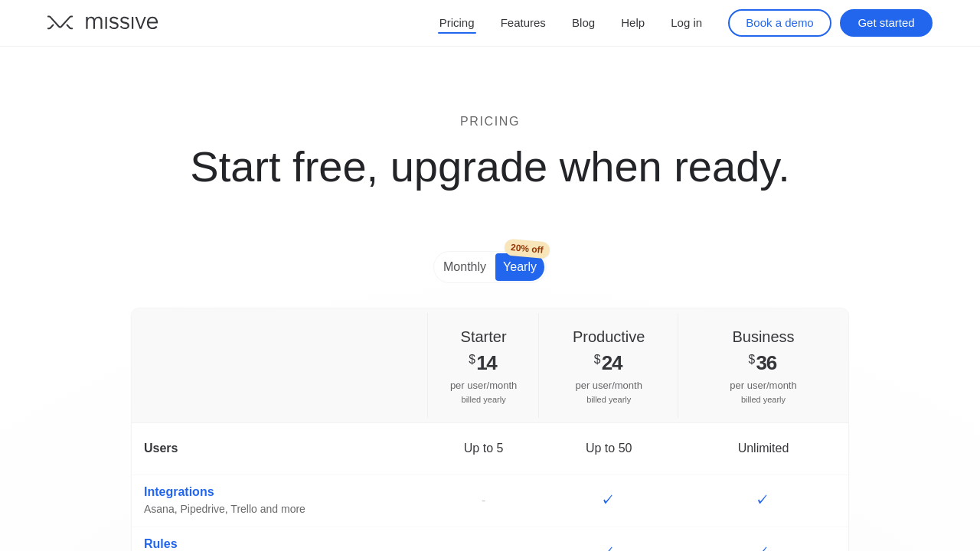The height and width of the screenshot is (551, 980).
Task: Open the Pricing nav item
Action: pos(456,23)
